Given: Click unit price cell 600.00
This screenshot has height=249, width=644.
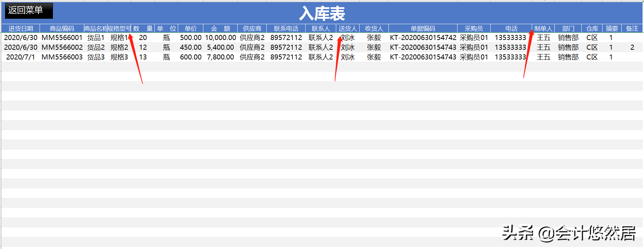Looking at the screenshot, I should click(191, 57).
